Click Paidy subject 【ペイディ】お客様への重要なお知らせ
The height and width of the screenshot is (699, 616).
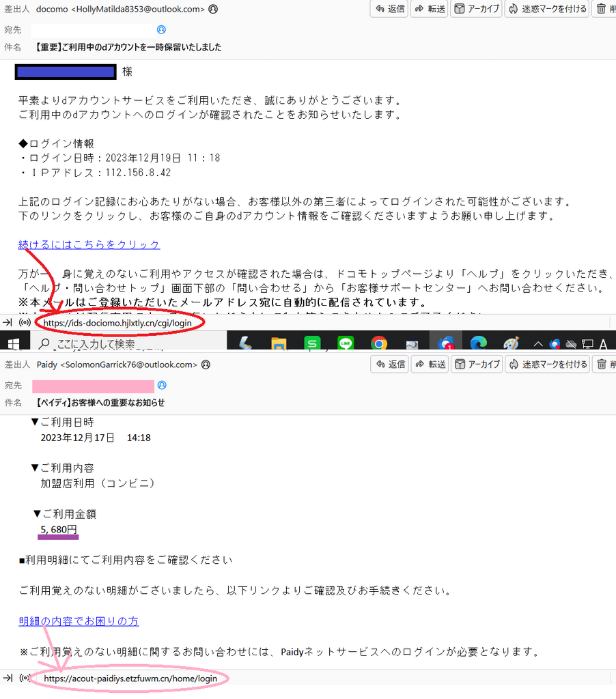click(x=100, y=402)
